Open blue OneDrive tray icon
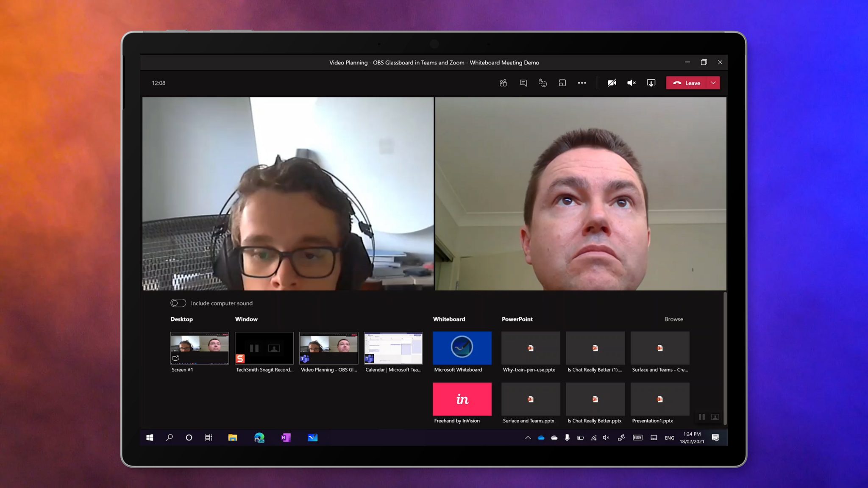Screen dimensions: 868x488 click(x=541, y=438)
